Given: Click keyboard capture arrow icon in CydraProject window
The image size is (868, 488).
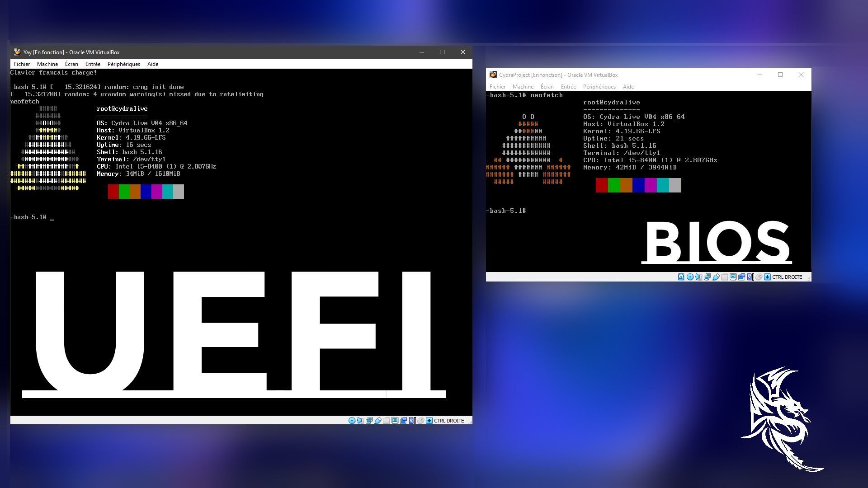Looking at the screenshot, I should (x=767, y=277).
